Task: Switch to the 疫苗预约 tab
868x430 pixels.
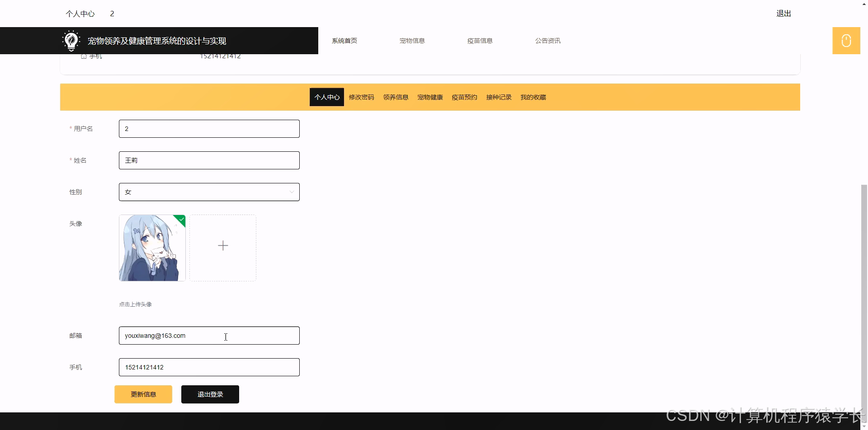Action: tap(464, 97)
